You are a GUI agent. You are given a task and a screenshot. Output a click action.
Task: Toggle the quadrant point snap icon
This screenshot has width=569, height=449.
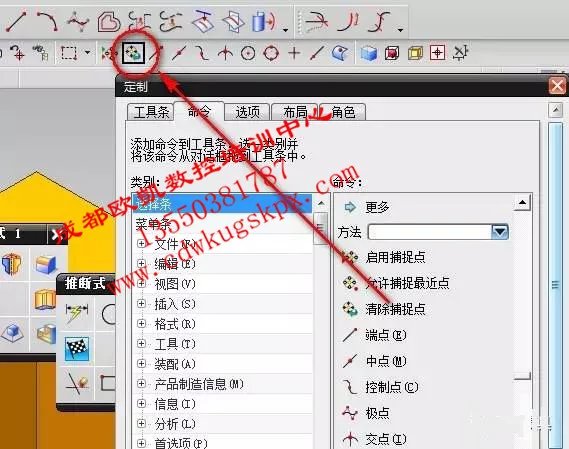(271, 53)
